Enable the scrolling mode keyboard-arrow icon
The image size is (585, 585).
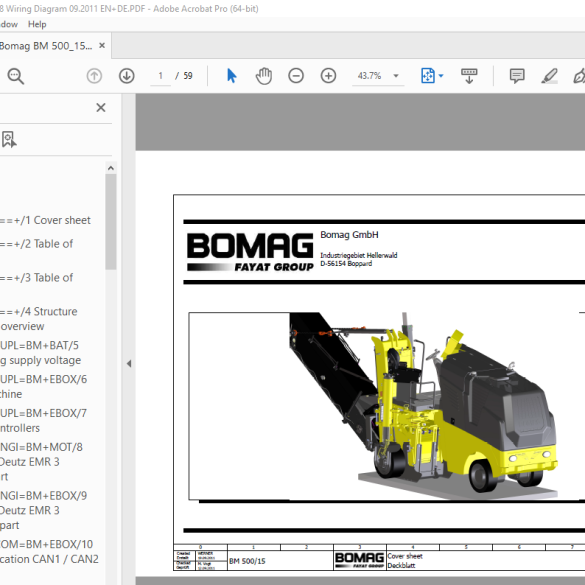(x=469, y=76)
